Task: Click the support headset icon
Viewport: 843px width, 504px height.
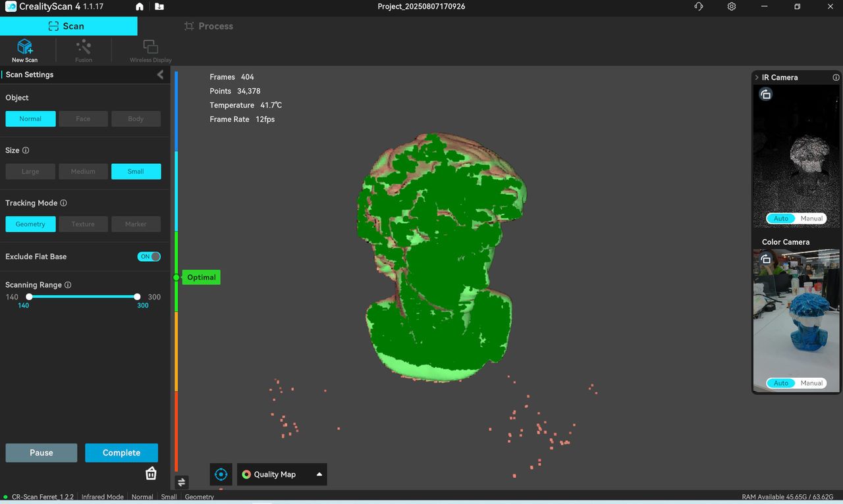Action: click(x=699, y=7)
